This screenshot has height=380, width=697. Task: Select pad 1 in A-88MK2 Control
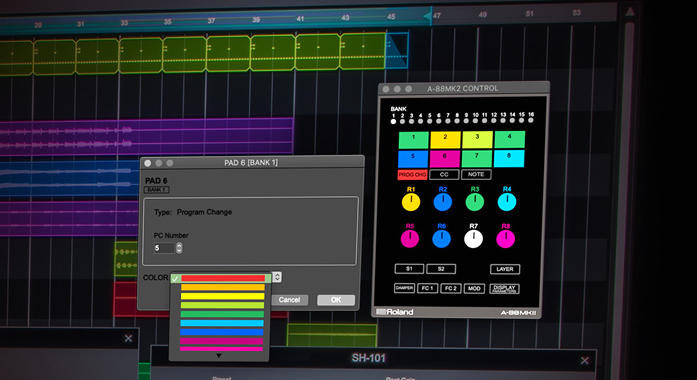(x=413, y=140)
